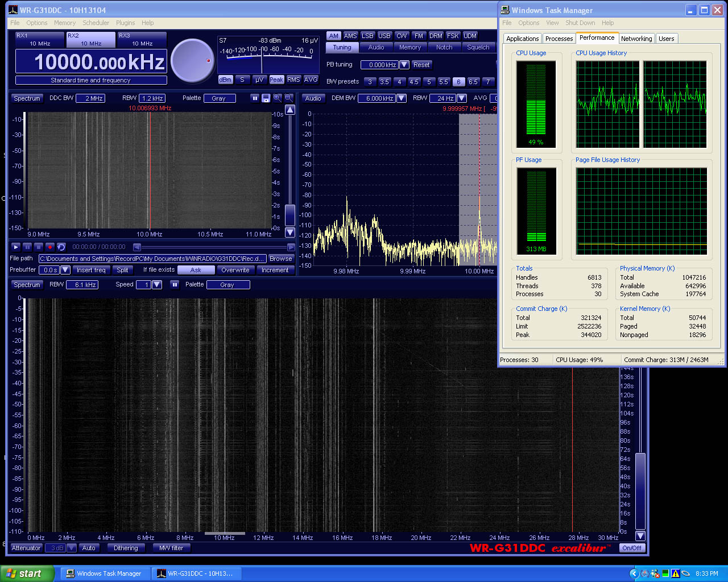The image size is (728, 582).
Task: Open Task Manager Shut Down menu
Action: [580, 23]
